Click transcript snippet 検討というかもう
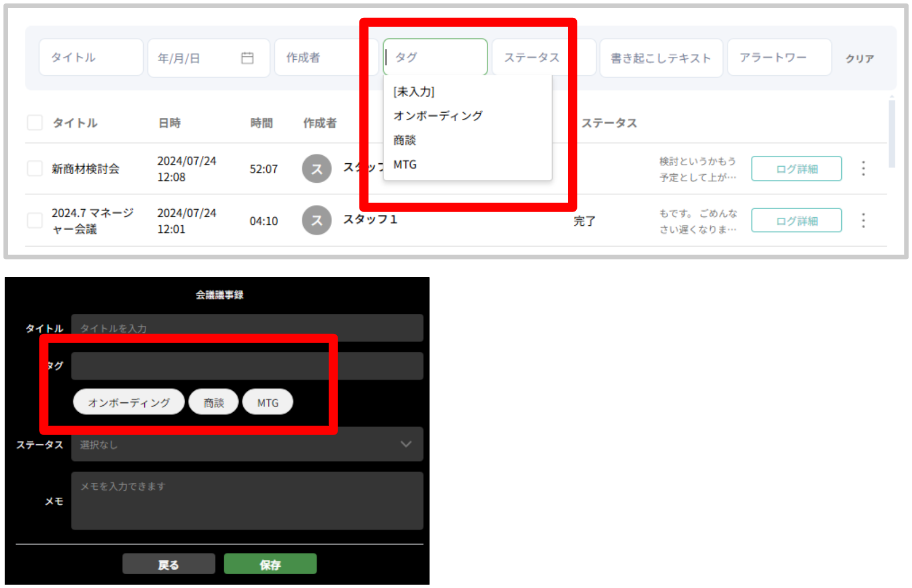 coord(698,169)
